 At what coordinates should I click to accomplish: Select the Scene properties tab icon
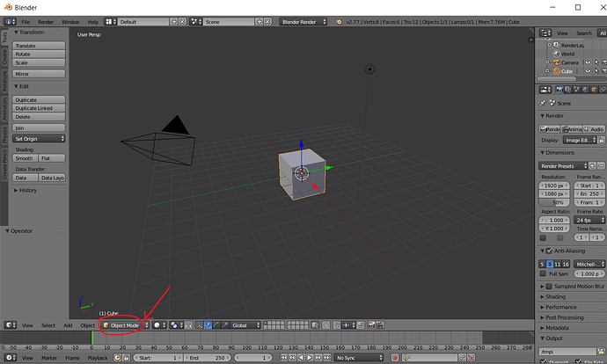(576, 90)
